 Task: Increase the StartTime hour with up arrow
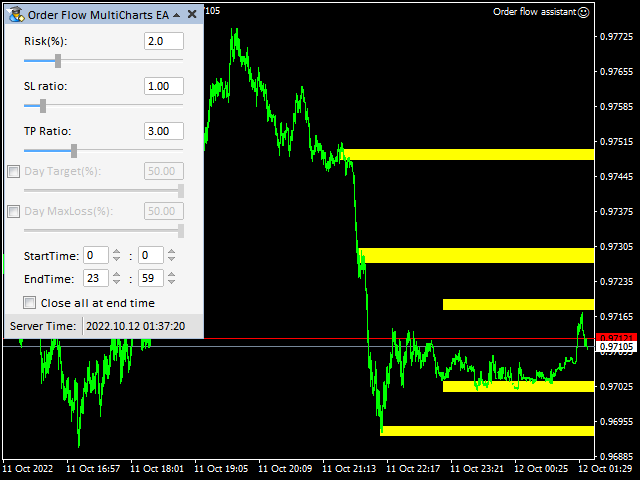(116, 251)
